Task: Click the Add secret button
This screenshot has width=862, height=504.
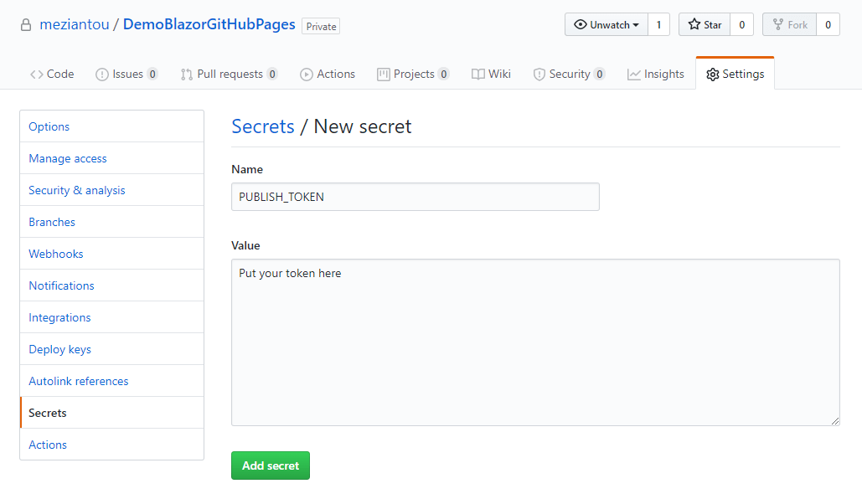Action: coord(271,465)
